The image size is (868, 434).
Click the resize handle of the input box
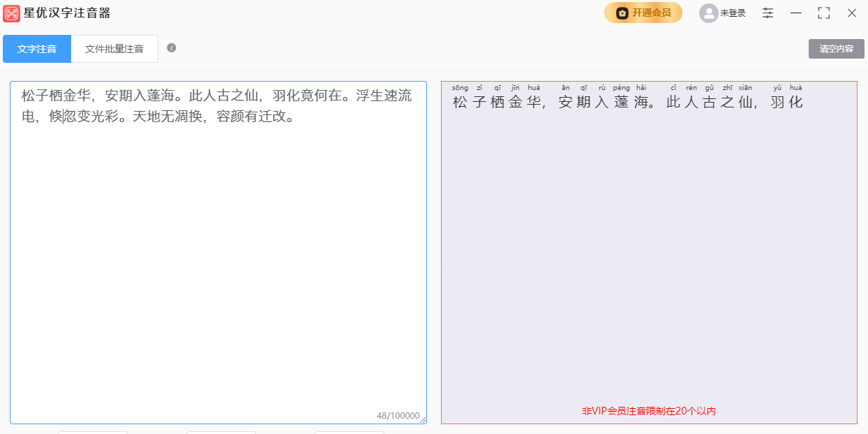point(422,419)
